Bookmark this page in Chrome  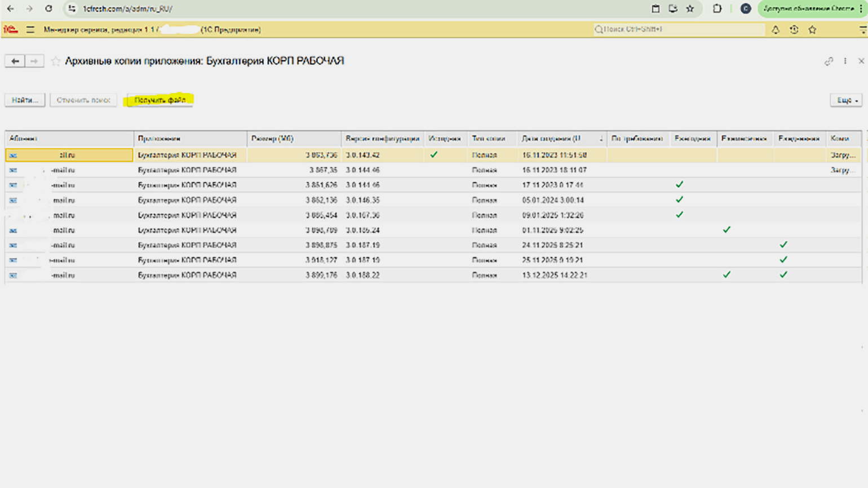(x=690, y=8)
